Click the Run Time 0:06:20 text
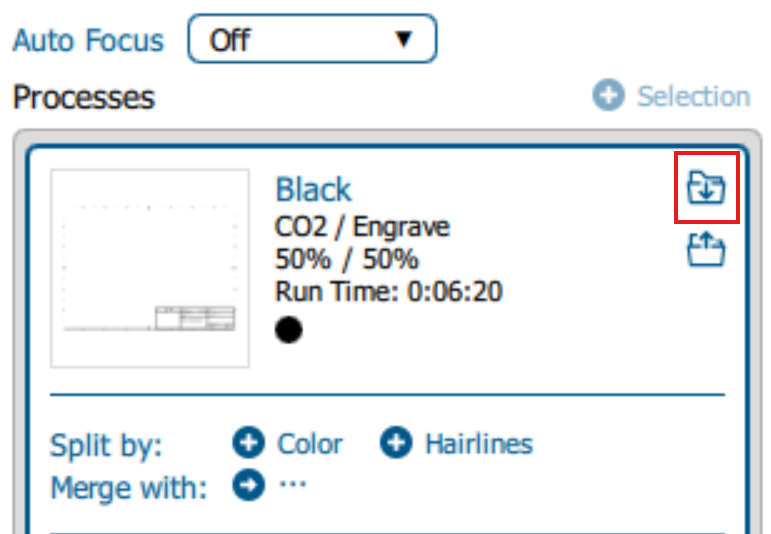 point(388,291)
